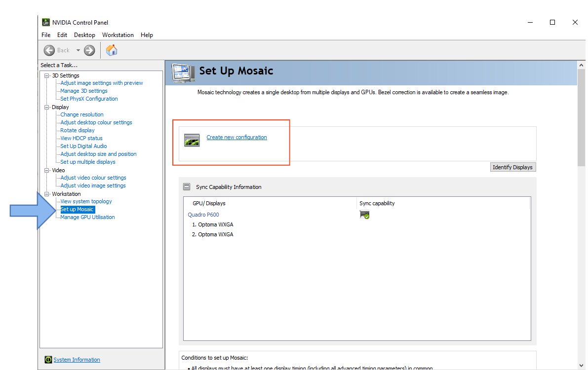Open Adjust desktop colour settings
Image resolution: width=588 pixels, height=370 pixels.
[x=96, y=122]
